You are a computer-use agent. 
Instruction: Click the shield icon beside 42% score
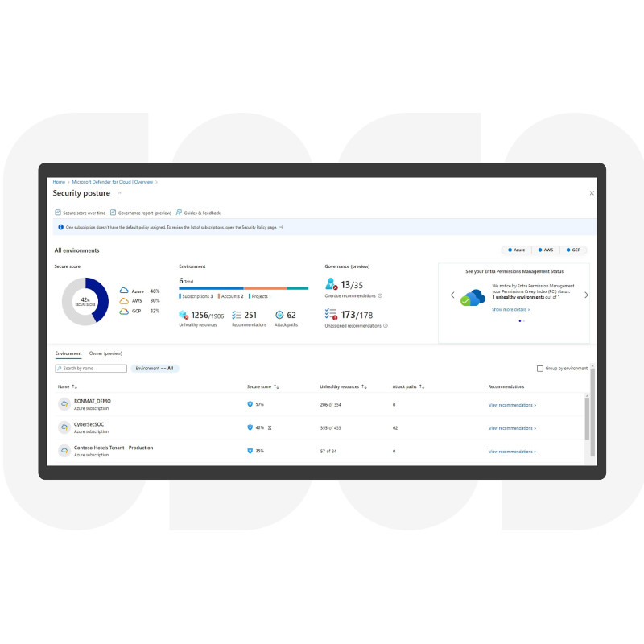pyautogui.click(x=250, y=427)
